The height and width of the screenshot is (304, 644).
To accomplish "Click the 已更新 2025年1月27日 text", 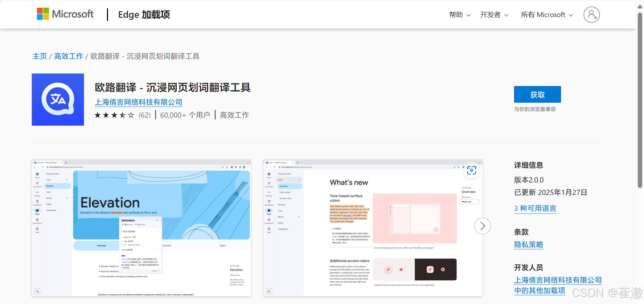I will (551, 193).
